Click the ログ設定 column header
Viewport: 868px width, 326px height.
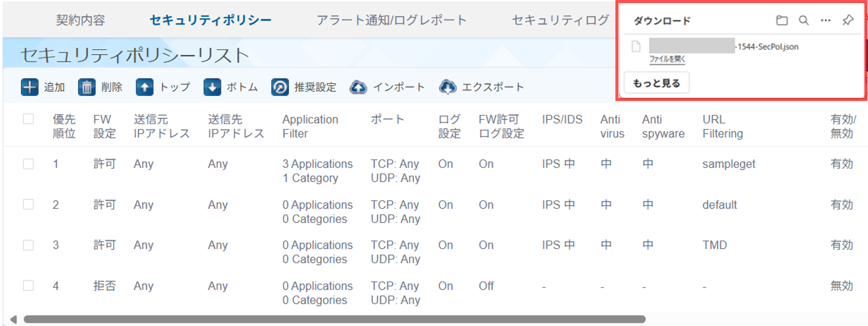(x=449, y=126)
